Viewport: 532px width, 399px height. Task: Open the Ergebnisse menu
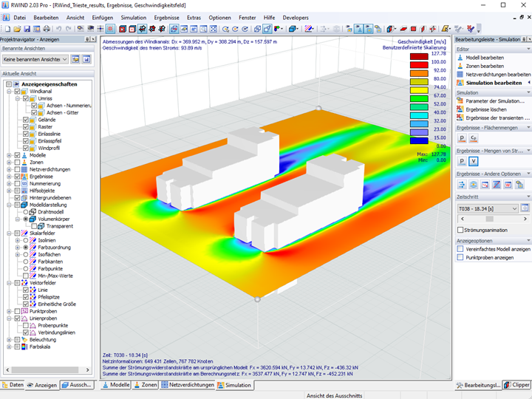coord(166,18)
